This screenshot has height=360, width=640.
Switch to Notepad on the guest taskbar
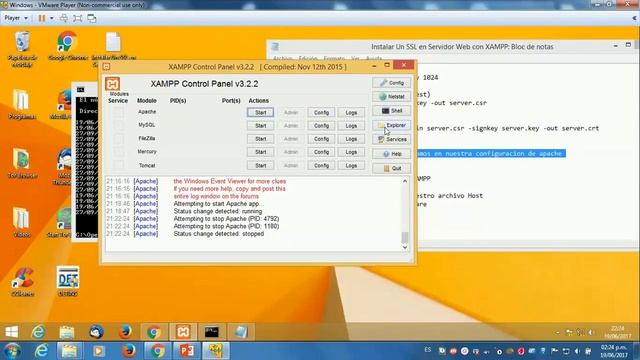click(x=241, y=332)
